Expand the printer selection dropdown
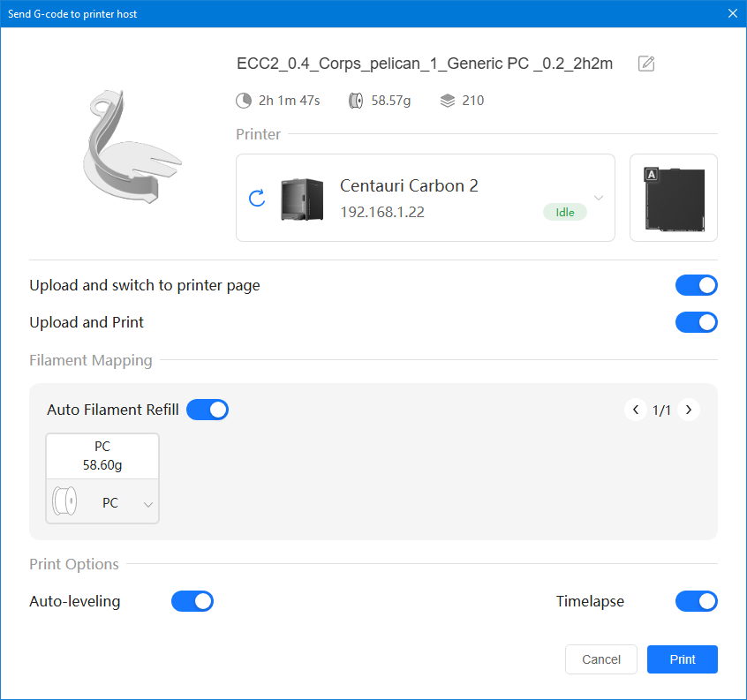 [x=599, y=198]
